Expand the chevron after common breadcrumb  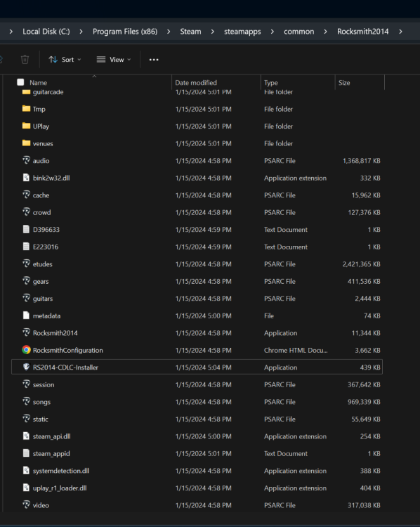(x=325, y=32)
